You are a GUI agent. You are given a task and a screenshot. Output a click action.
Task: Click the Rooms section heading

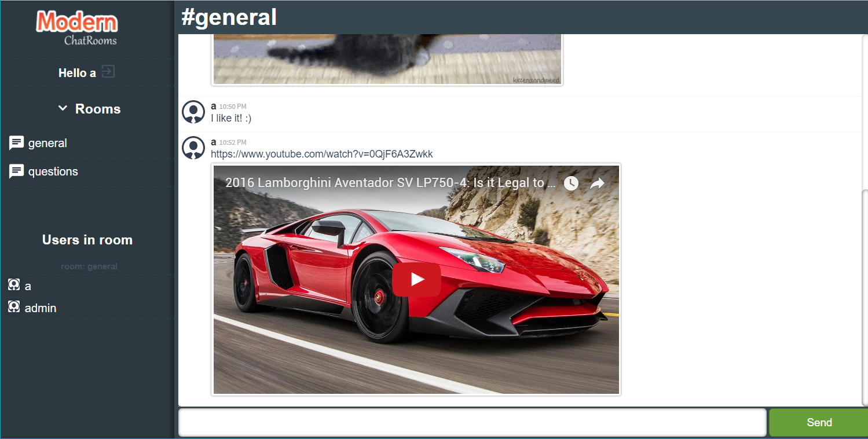coord(98,109)
